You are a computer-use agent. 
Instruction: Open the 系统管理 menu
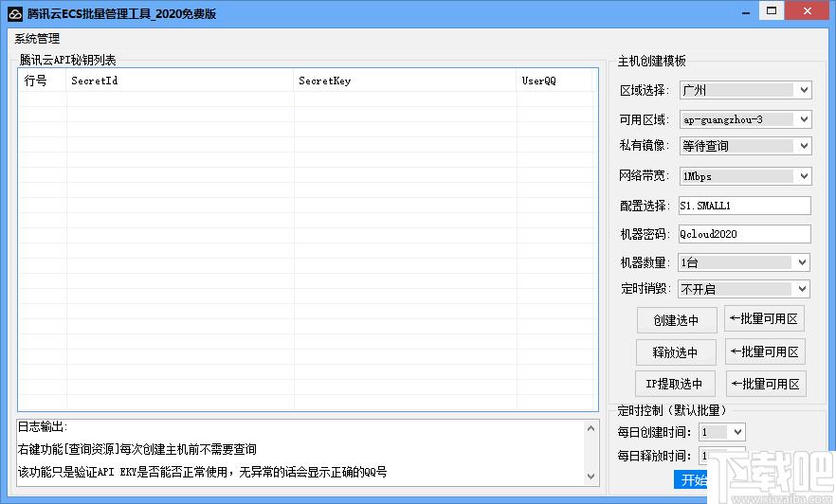coord(37,39)
